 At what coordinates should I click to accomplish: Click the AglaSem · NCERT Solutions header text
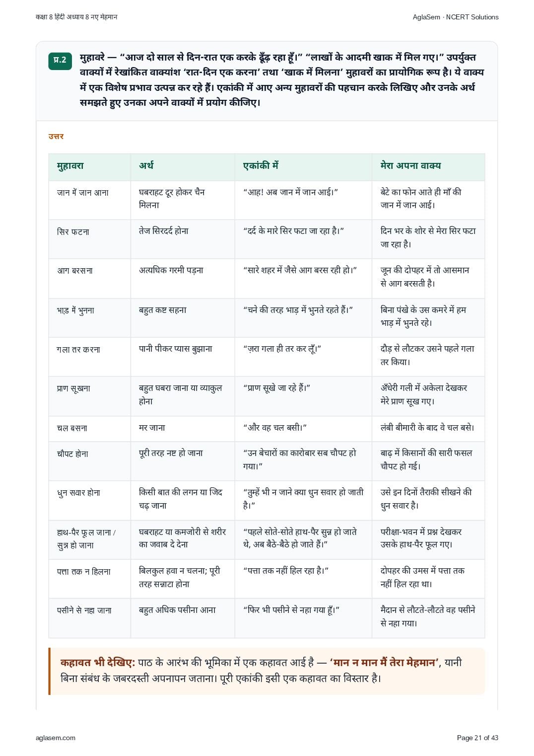tap(456, 17)
